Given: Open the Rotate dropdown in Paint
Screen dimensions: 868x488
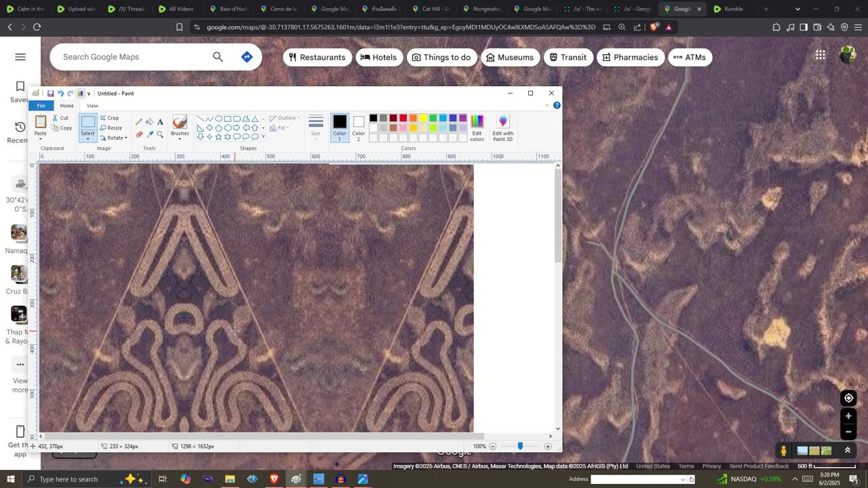Looking at the screenshot, I should pos(114,138).
